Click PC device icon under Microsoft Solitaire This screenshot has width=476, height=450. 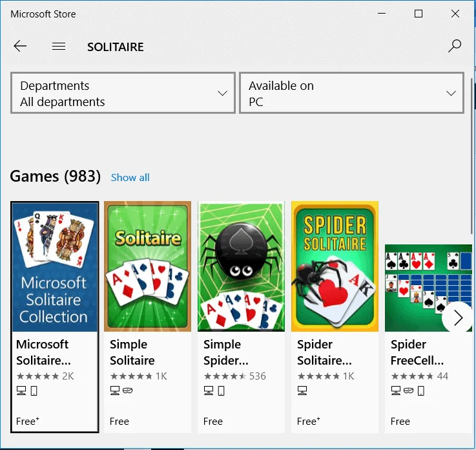click(21, 391)
